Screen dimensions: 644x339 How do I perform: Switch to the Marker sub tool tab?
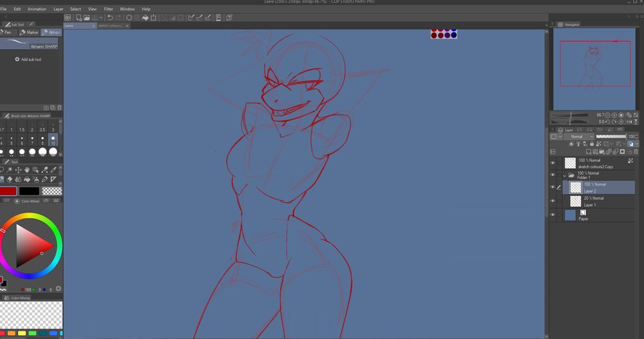[30, 32]
